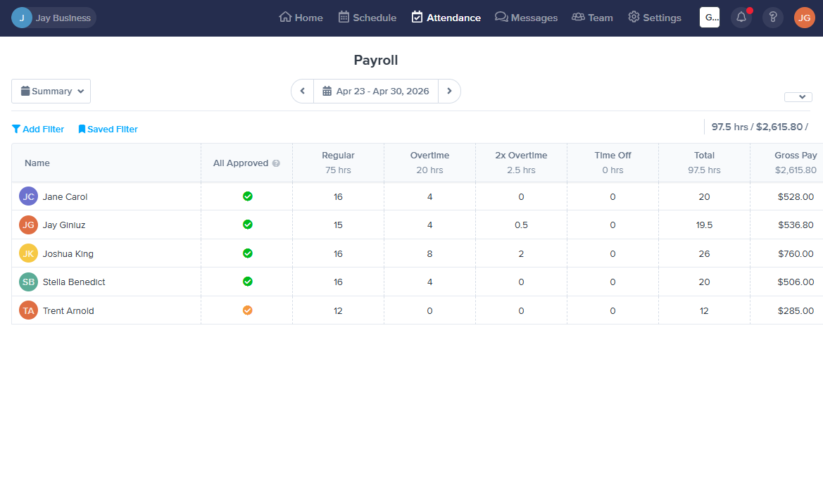Click Trent Arnold's gross pay $285.00
The width and height of the screenshot is (823, 504).
click(x=796, y=311)
